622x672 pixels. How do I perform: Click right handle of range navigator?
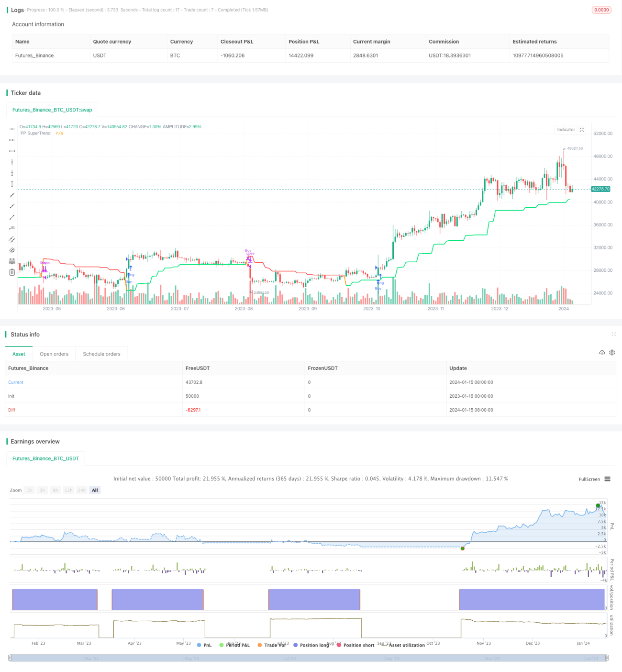tap(607, 658)
